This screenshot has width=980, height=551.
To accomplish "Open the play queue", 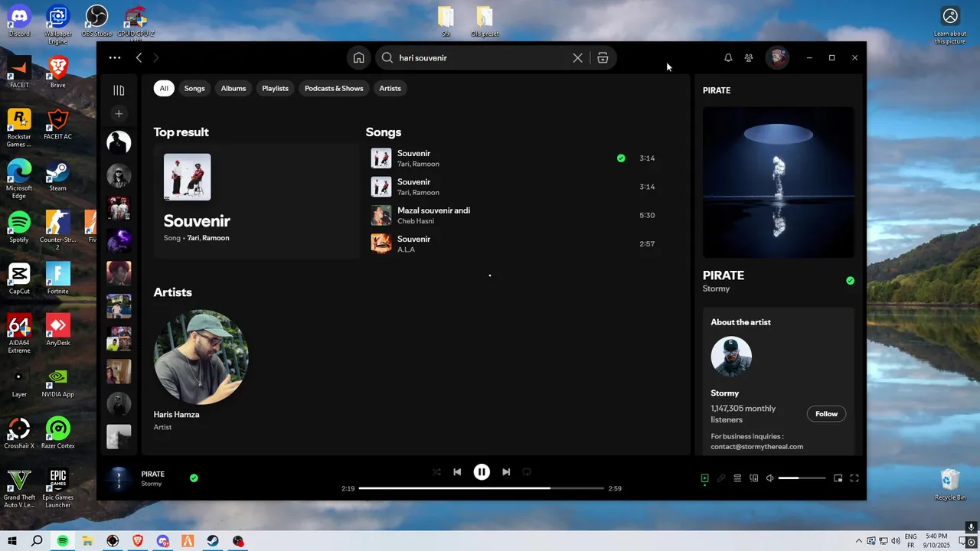I will click(737, 478).
